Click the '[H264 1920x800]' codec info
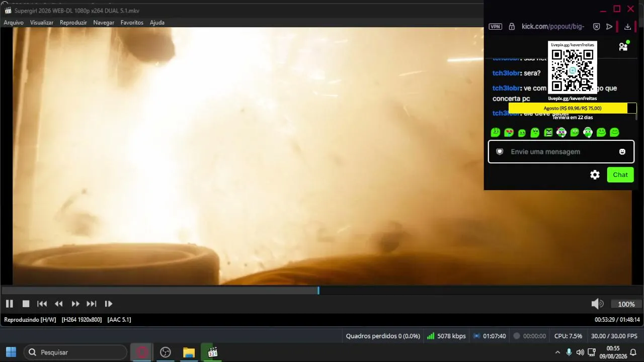The width and height of the screenshot is (644, 362). click(82, 320)
